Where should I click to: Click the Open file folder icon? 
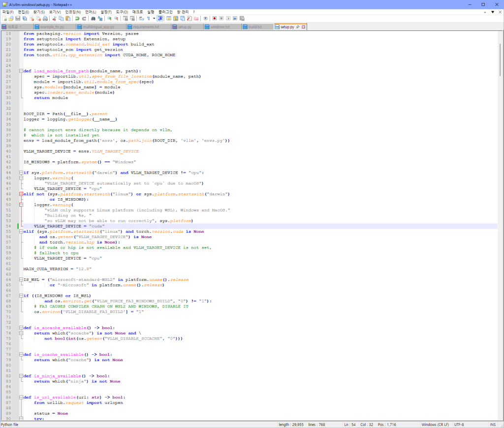(x=11, y=18)
